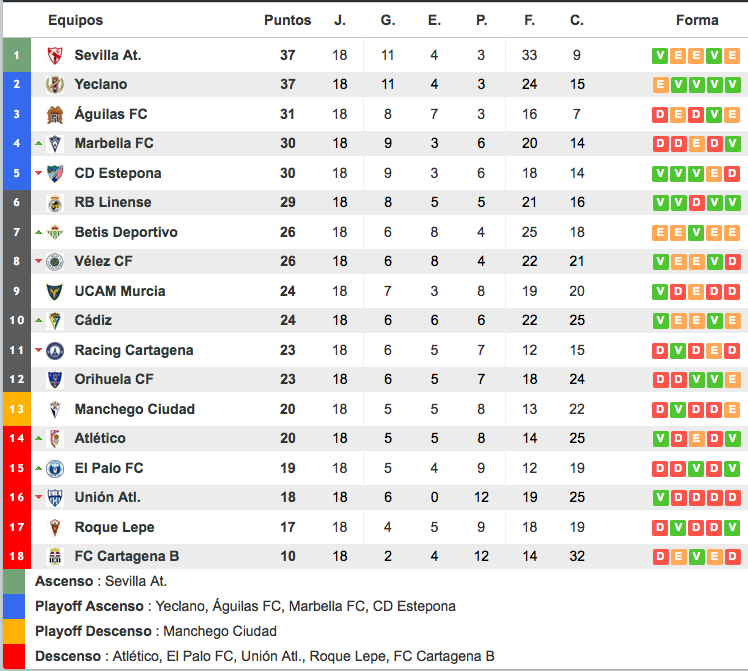Click the Forma column header
The image size is (748, 671).
coord(696,20)
